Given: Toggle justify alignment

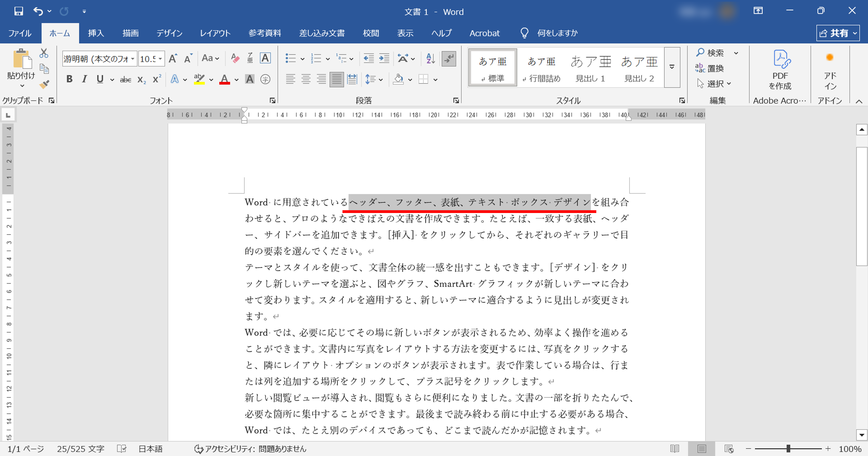Looking at the screenshot, I should tap(337, 80).
